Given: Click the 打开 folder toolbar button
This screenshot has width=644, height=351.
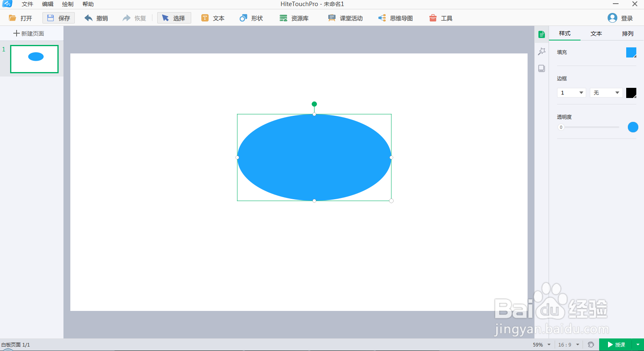Looking at the screenshot, I should click(21, 18).
